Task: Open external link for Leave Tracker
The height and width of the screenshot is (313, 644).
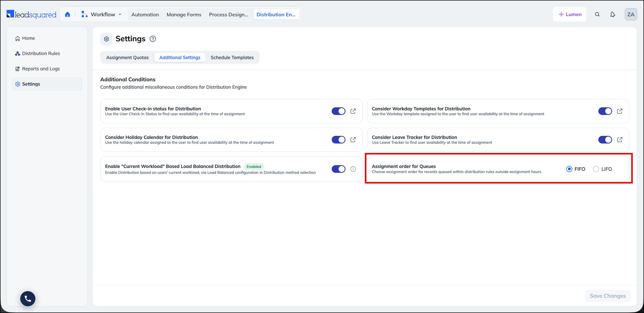Action: [620, 140]
